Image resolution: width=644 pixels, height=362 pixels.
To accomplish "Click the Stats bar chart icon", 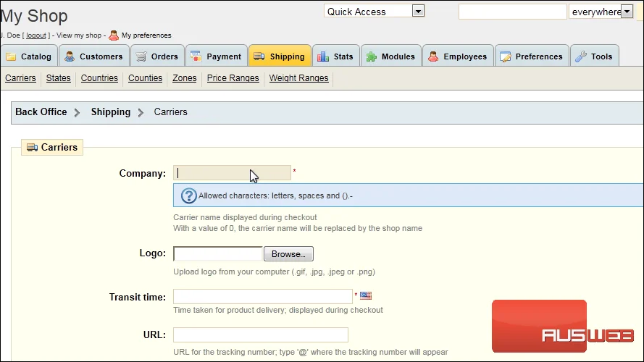I will 323,56.
